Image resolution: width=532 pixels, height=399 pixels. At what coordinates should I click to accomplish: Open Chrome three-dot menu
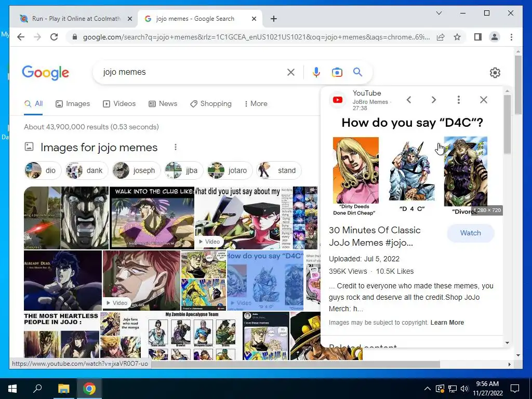[x=511, y=37]
